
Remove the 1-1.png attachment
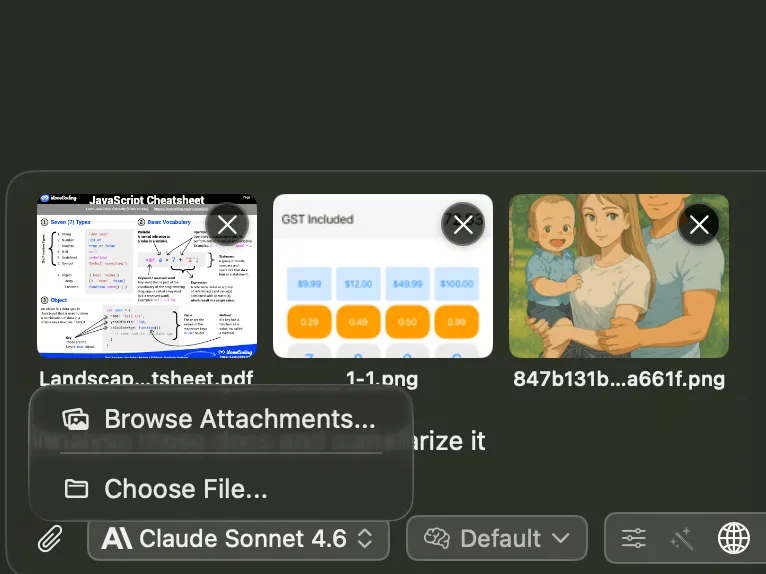tap(463, 224)
